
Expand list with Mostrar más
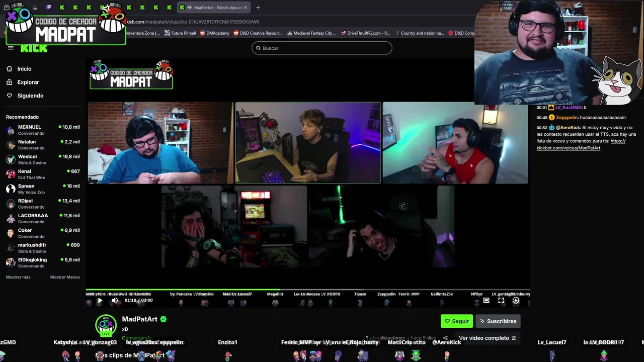[x=18, y=277]
